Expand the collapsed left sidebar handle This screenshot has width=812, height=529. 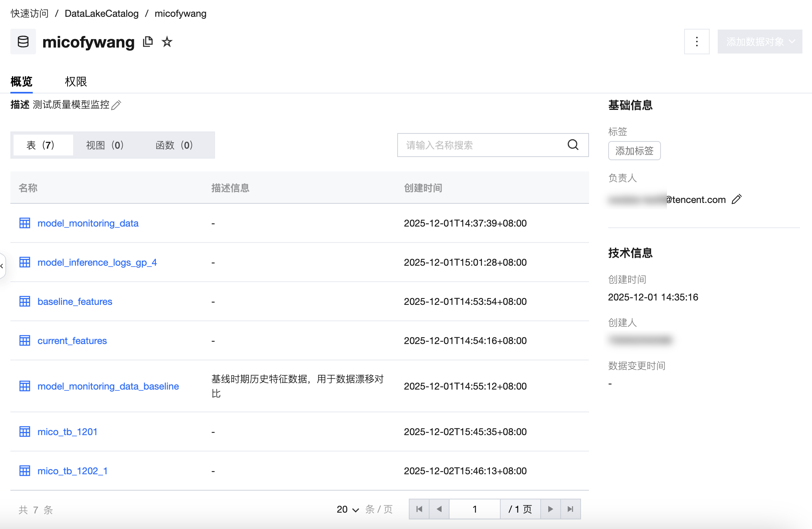click(2, 266)
